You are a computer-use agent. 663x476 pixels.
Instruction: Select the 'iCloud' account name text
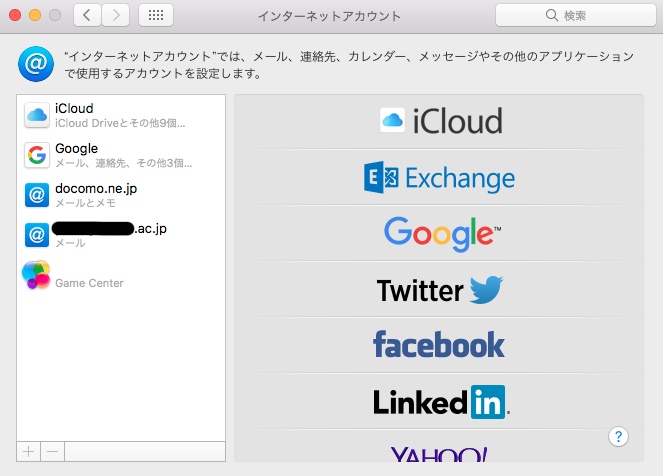[74, 108]
